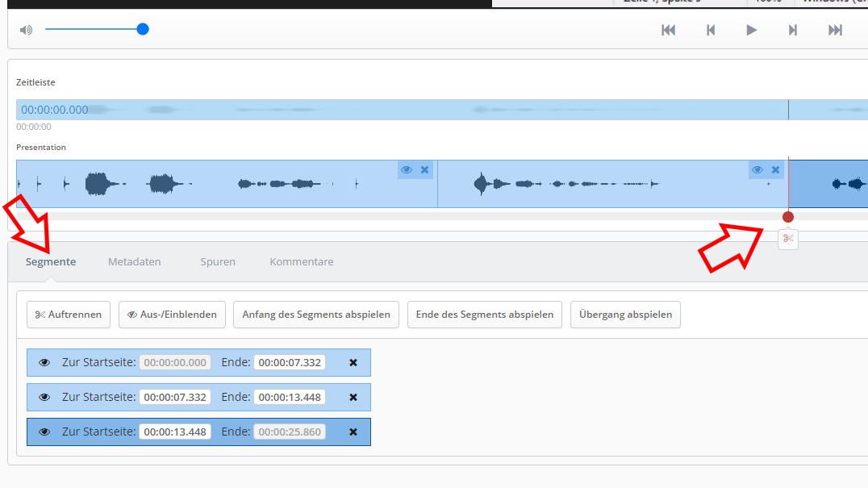868x488 pixels.
Task: Open the Kommentare tab
Action: (301, 261)
